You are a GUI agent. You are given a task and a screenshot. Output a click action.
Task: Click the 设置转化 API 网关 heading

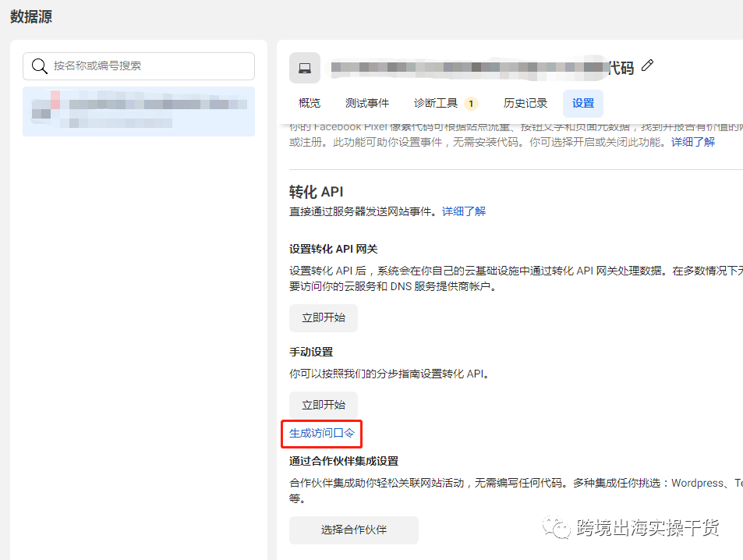[334, 249]
